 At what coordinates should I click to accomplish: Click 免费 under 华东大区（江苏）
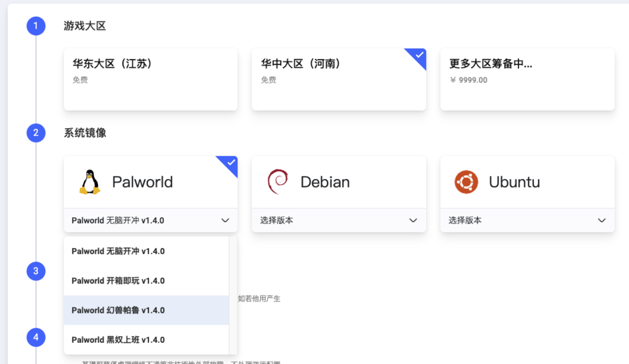tap(80, 80)
